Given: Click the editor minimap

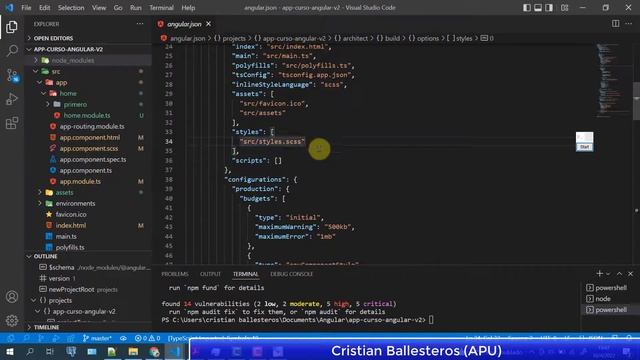Looking at the screenshot, I should (x=611, y=80).
